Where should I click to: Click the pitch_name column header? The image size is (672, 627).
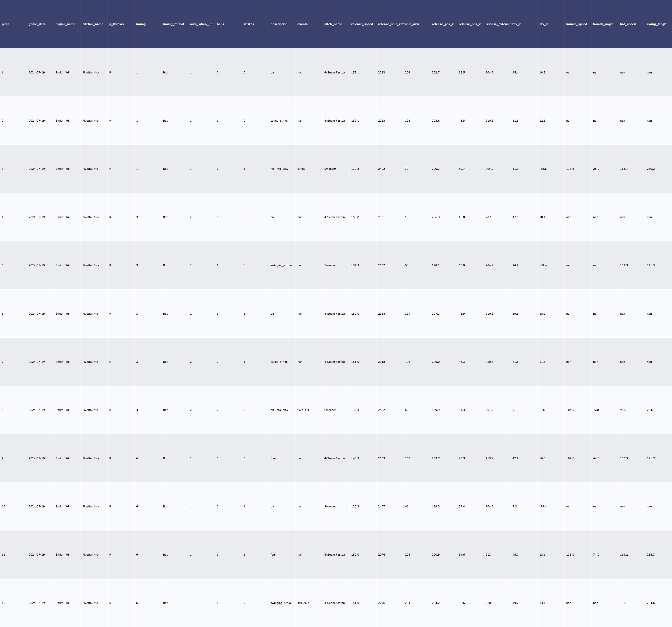point(333,24)
